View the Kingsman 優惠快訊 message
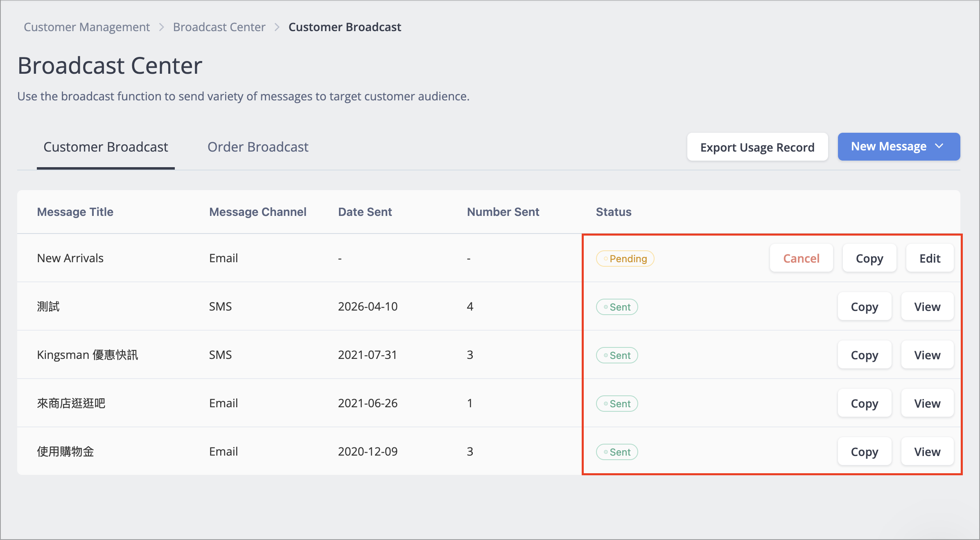 click(927, 355)
